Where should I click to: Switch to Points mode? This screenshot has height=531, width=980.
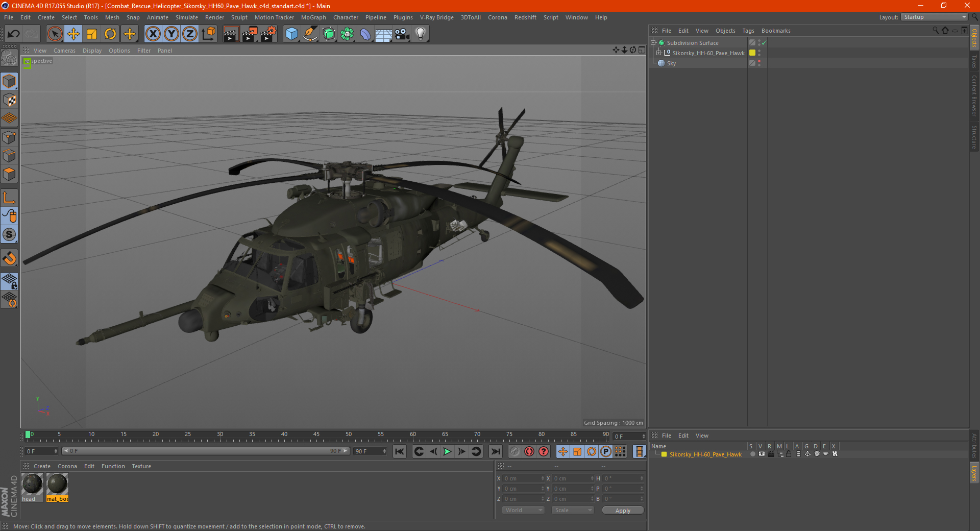click(9, 137)
